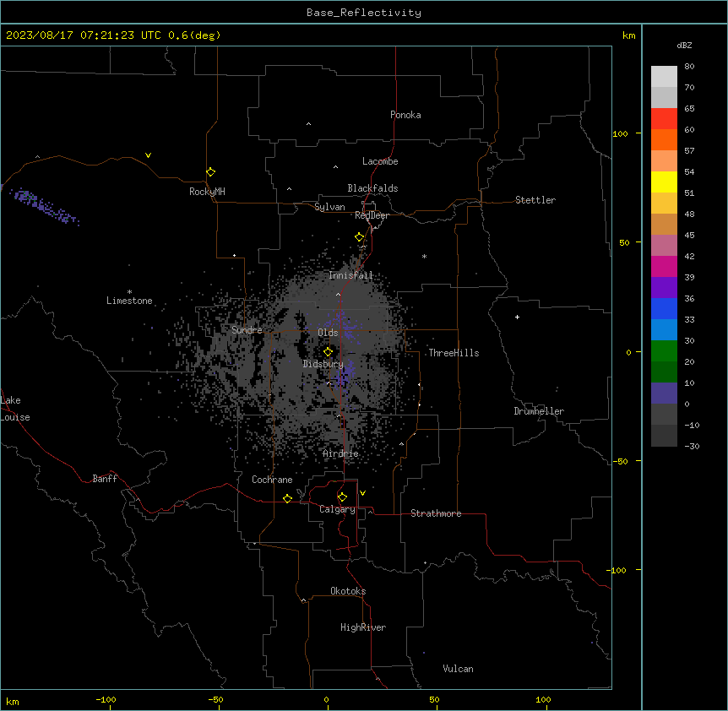Click the Airdrie city label

[341, 453]
